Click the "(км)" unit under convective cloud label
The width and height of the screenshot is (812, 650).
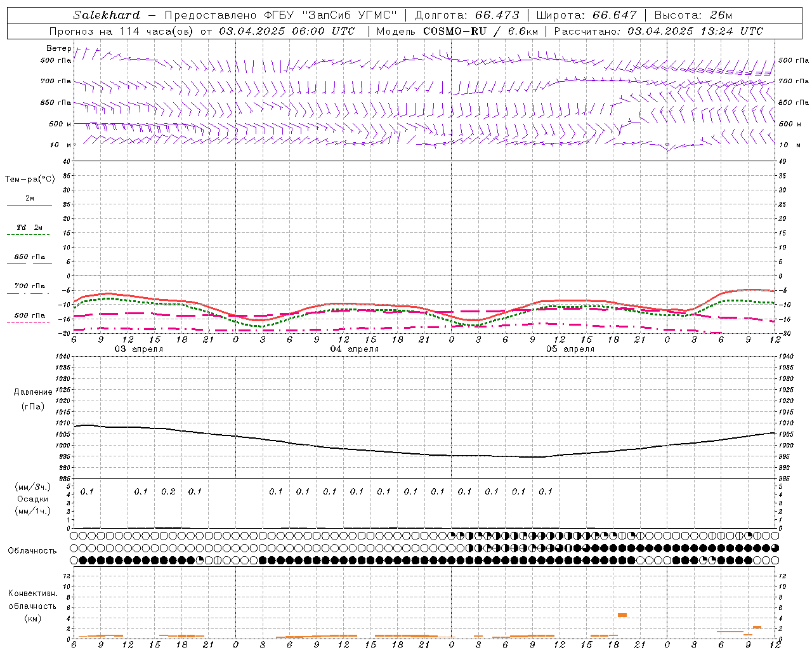pyautogui.click(x=32, y=618)
